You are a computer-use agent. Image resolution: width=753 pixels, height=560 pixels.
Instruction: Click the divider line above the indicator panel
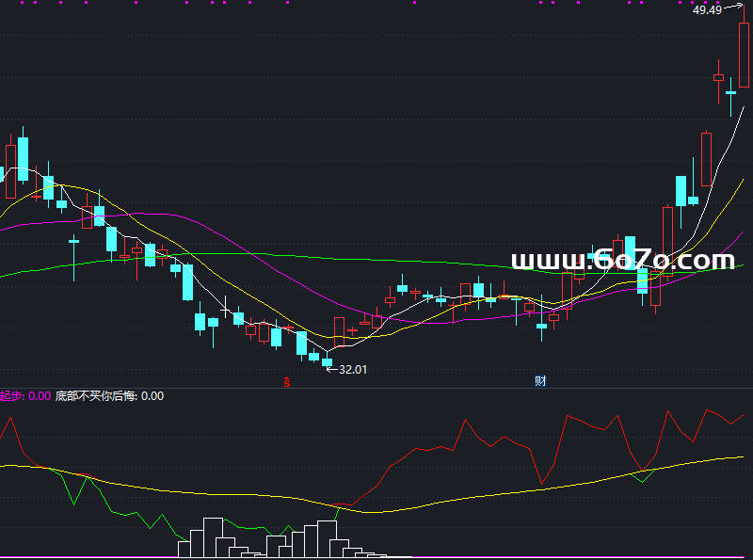tap(376, 388)
